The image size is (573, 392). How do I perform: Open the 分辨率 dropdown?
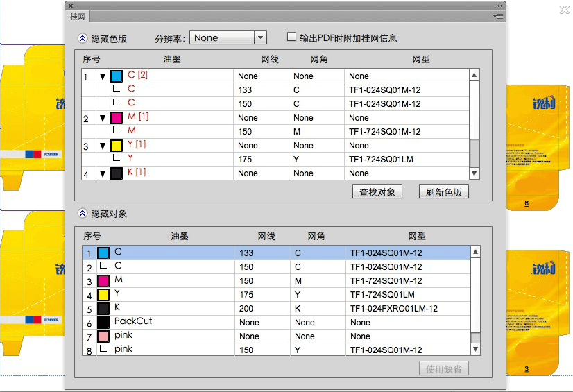tap(260, 38)
